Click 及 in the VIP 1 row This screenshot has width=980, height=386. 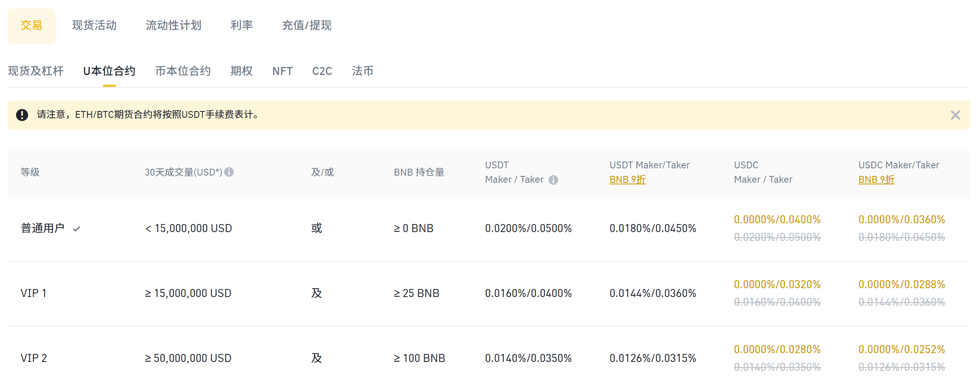coord(316,293)
